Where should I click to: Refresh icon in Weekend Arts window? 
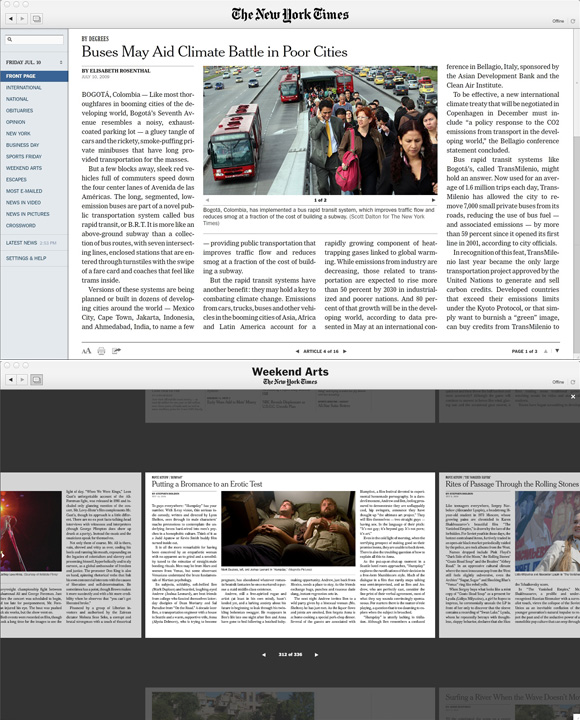(573, 382)
